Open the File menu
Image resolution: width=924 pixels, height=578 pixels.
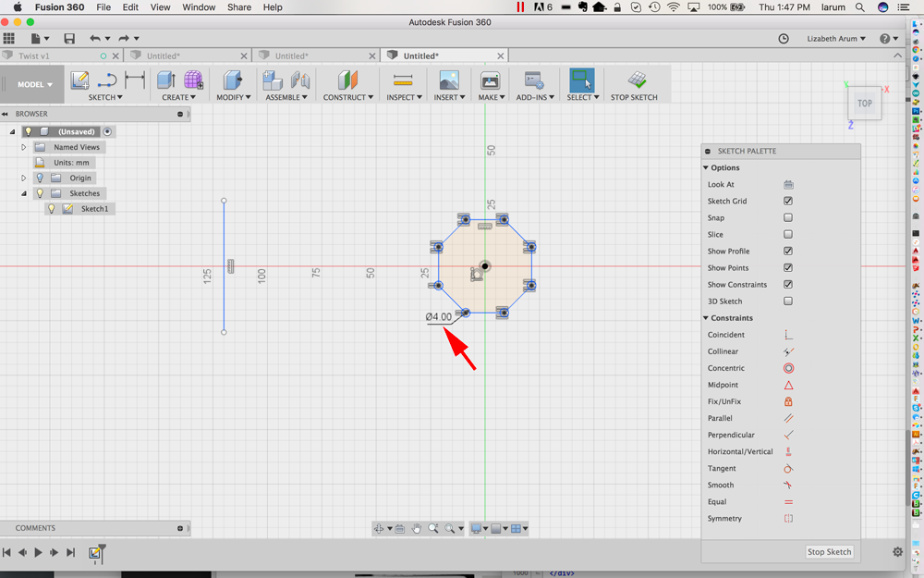tap(103, 7)
